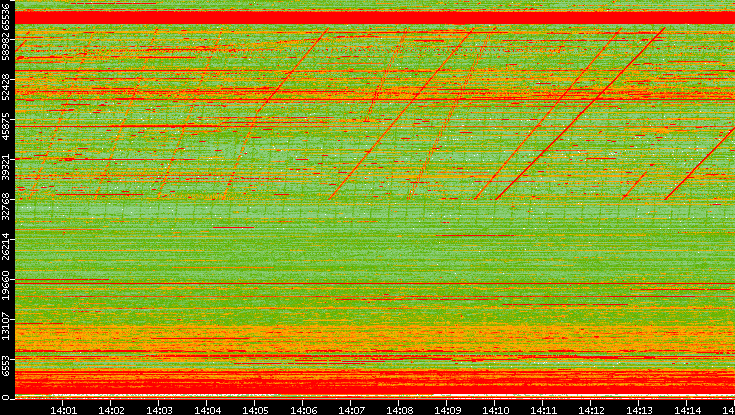This screenshot has height=415, width=735.
Task: Click the 14:10 time axis label
Action: pos(495,410)
